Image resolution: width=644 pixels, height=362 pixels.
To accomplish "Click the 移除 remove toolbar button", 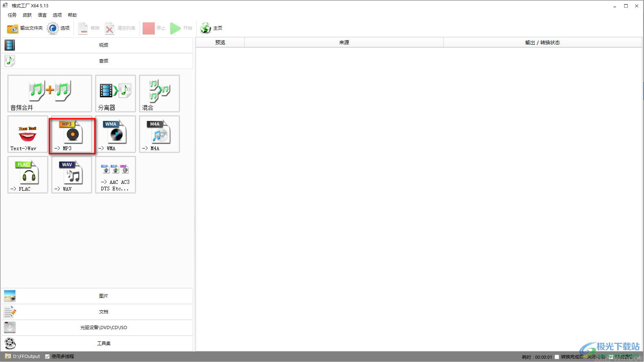I will 89,28.
